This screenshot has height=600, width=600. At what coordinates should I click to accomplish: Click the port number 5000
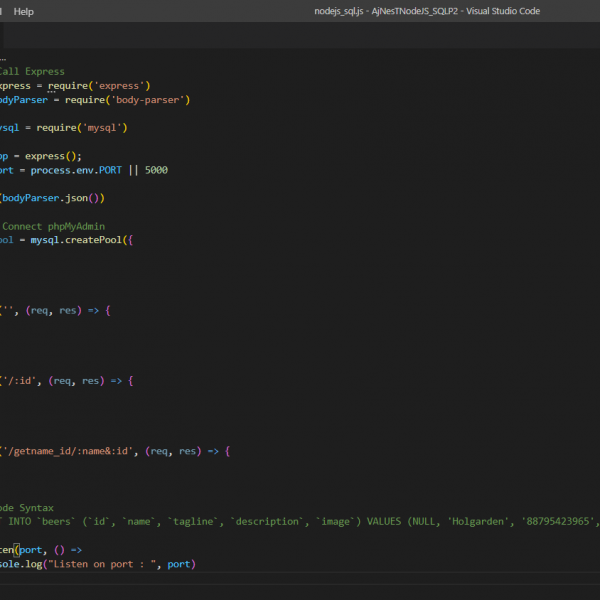(x=156, y=170)
